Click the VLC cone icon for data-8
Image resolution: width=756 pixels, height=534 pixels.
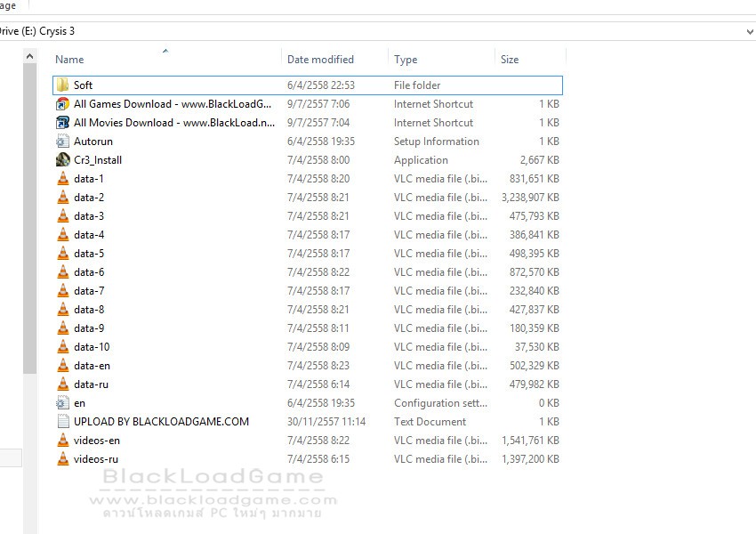62,310
